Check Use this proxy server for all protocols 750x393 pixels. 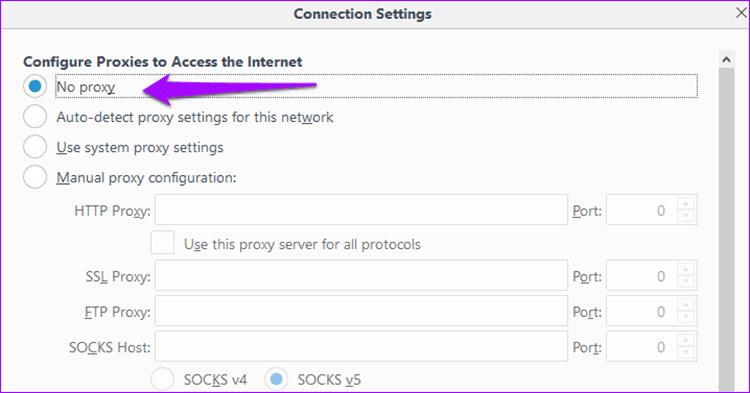click(163, 243)
